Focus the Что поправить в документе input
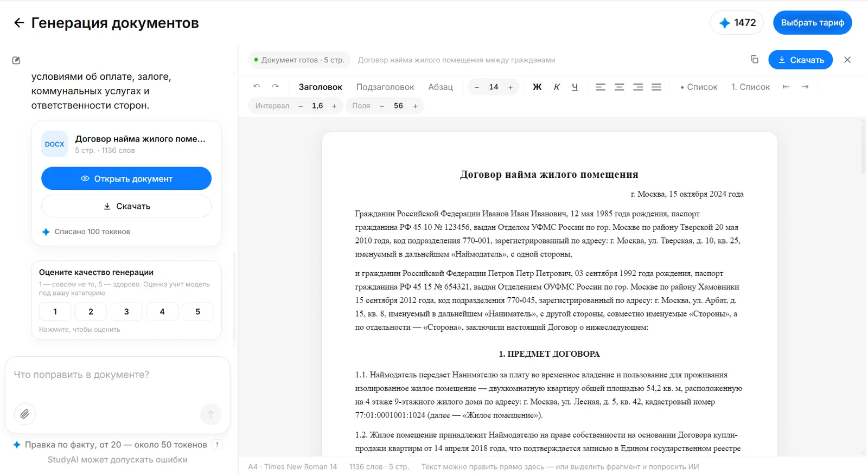This screenshot has width=868, height=475. (117, 375)
